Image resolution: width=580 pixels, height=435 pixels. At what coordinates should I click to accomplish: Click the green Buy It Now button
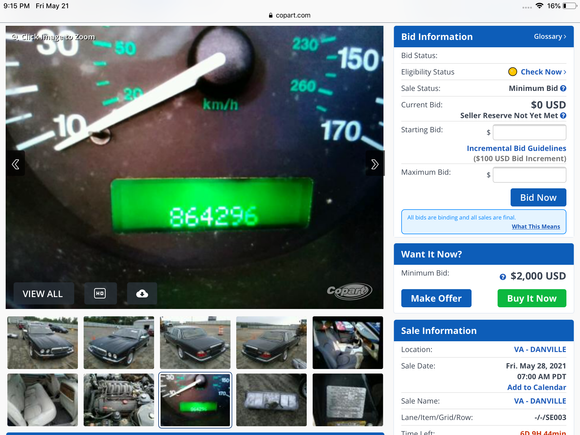pos(532,298)
